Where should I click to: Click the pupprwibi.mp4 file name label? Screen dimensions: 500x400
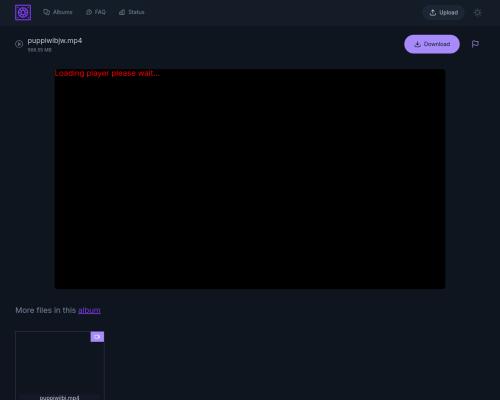coord(60,397)
